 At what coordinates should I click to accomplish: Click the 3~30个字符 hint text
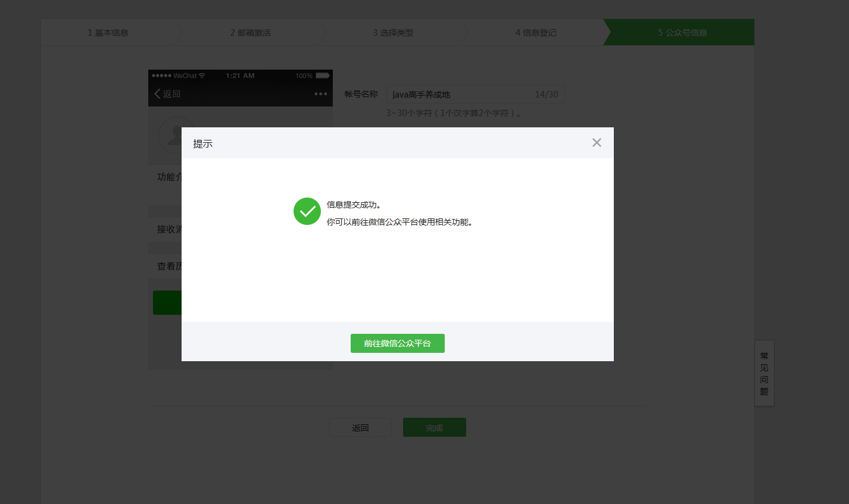coord(454,113)
